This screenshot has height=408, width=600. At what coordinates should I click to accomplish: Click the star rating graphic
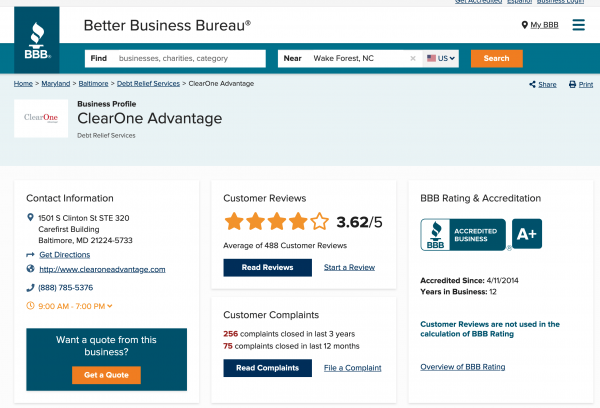point(276,222)
